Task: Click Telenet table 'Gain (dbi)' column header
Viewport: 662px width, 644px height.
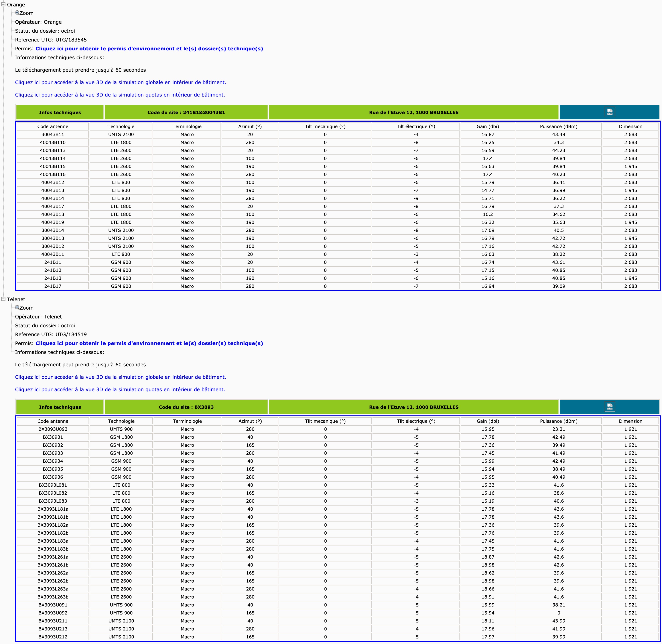Action: [488, 421]
